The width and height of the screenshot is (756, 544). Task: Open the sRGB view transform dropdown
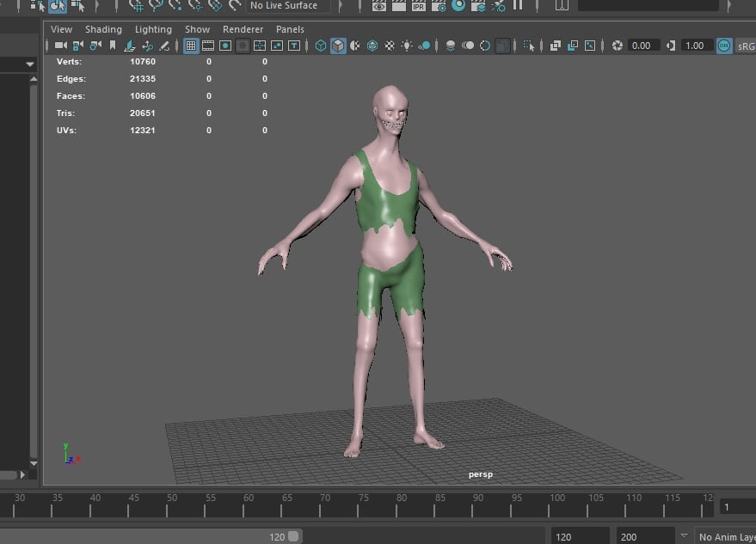pyautogui.click(x=746, y=46)
